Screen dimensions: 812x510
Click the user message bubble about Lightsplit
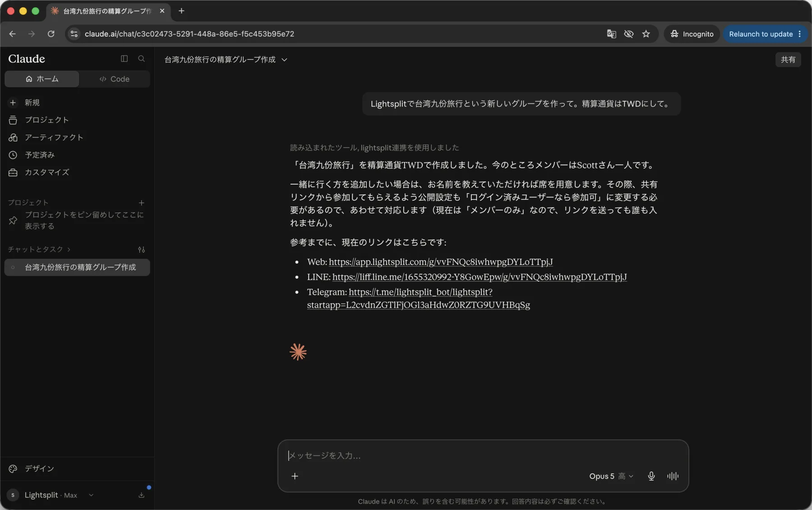pyautogui.click(x=521, y=104)
